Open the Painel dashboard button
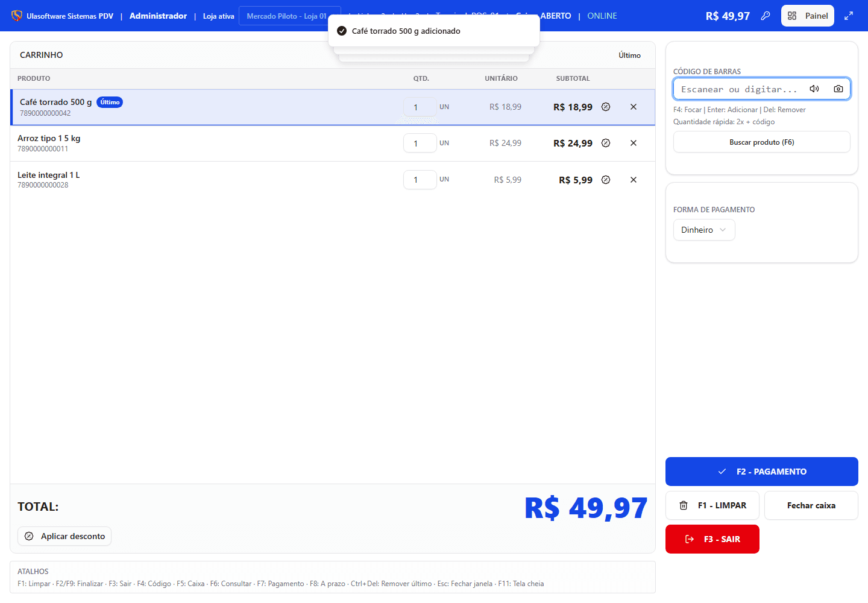 pyautogui.click(x=808, y=16)
